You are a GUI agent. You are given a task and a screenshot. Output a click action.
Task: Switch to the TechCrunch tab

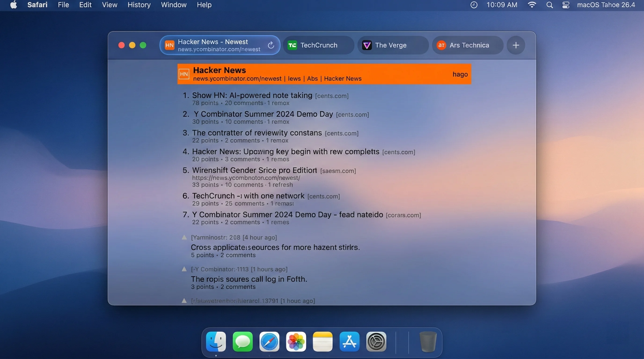[x=318, y=45]
